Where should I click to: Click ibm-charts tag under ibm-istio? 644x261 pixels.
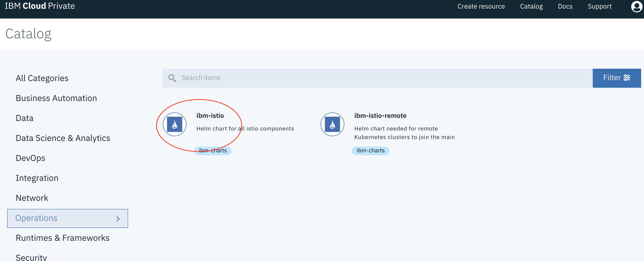213,150
